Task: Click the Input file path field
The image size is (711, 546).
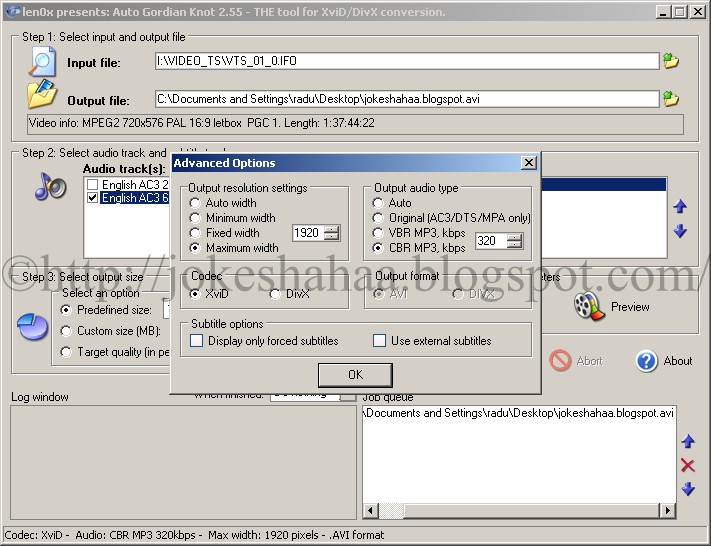Action: (x=407, y=61)
